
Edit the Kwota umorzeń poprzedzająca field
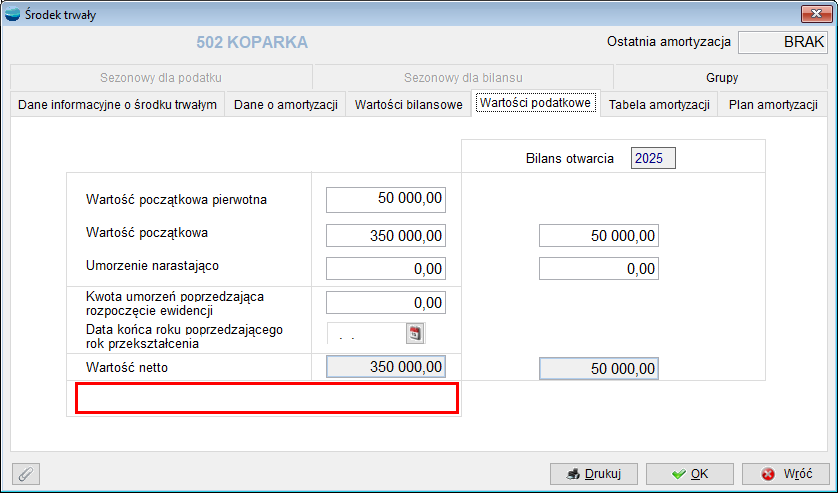point(386,303)
